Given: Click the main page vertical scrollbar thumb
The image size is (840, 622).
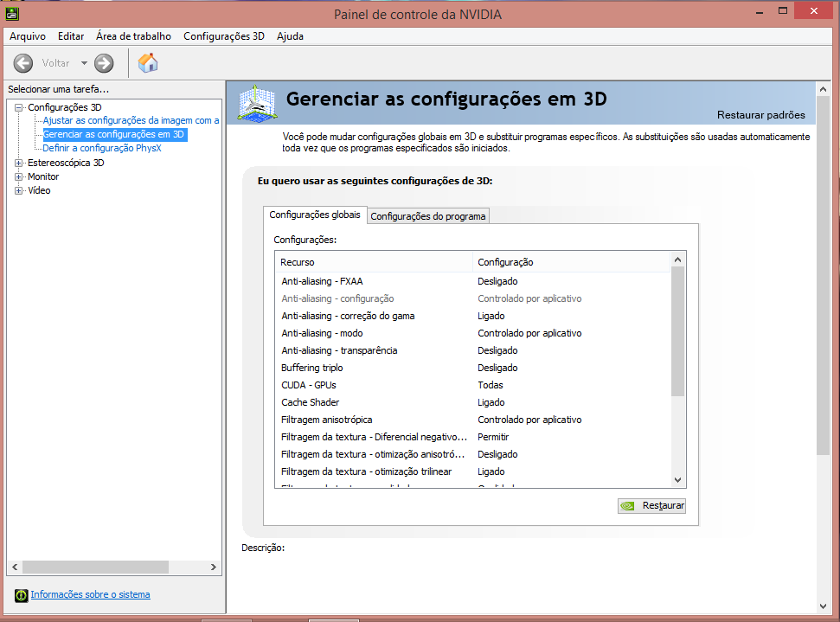Looking at the screenshot, I should click(x=823, y=276).
